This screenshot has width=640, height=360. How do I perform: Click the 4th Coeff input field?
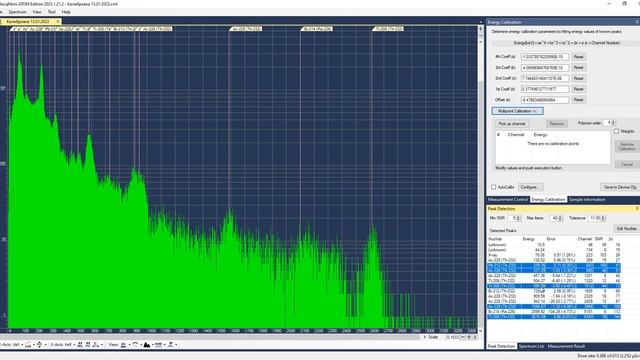pos(545,57)
